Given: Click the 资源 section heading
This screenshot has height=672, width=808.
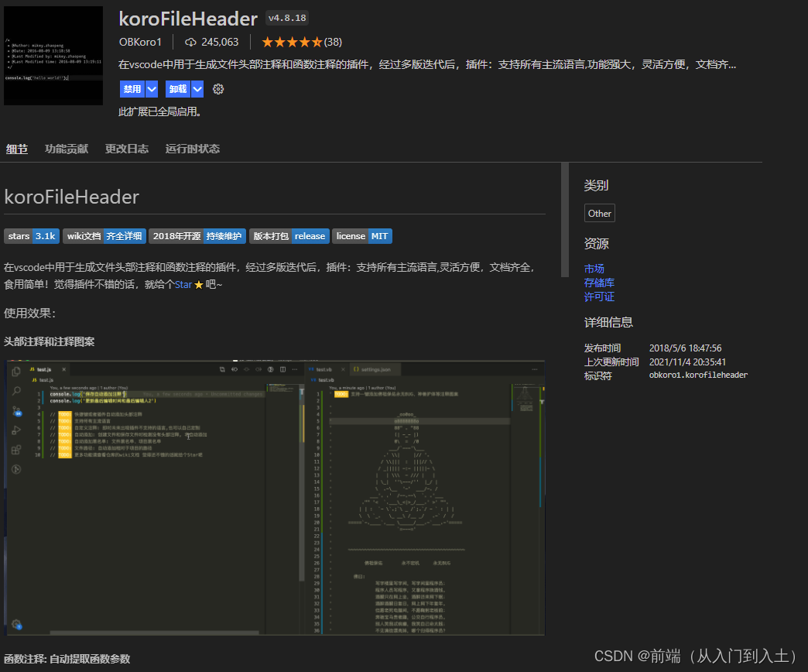Looking at the screenshot, I should pyautogui.click(x=596, y=244).
